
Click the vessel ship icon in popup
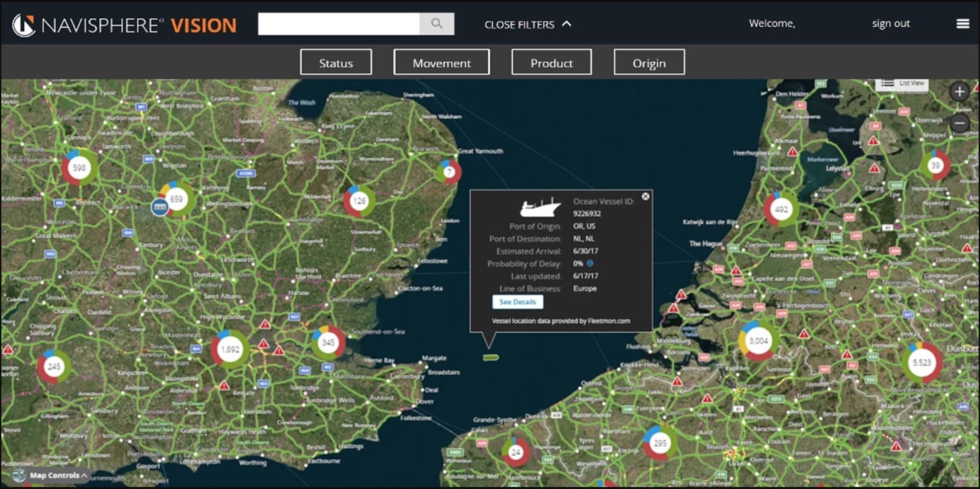(540, 207)
